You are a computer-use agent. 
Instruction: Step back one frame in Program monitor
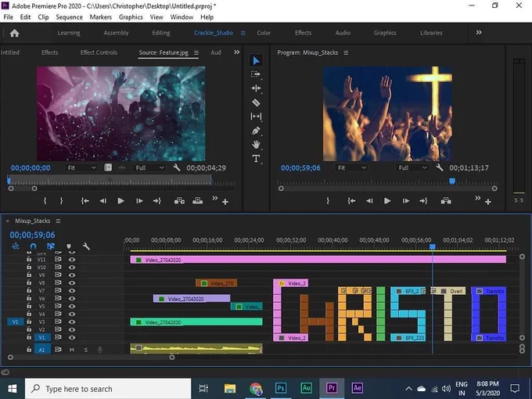pyautogui.click(x=369, y=201)
